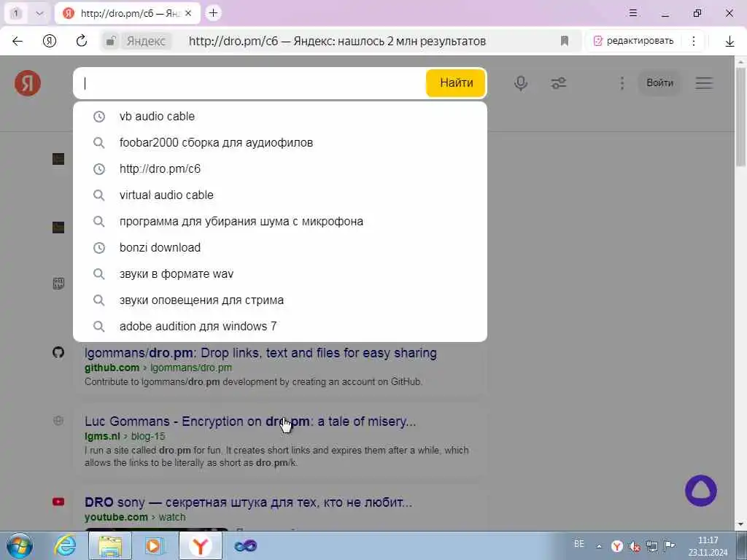The image size is (747, 560).
Task: Open the page hamburger menu
Action: coord(704,83)
